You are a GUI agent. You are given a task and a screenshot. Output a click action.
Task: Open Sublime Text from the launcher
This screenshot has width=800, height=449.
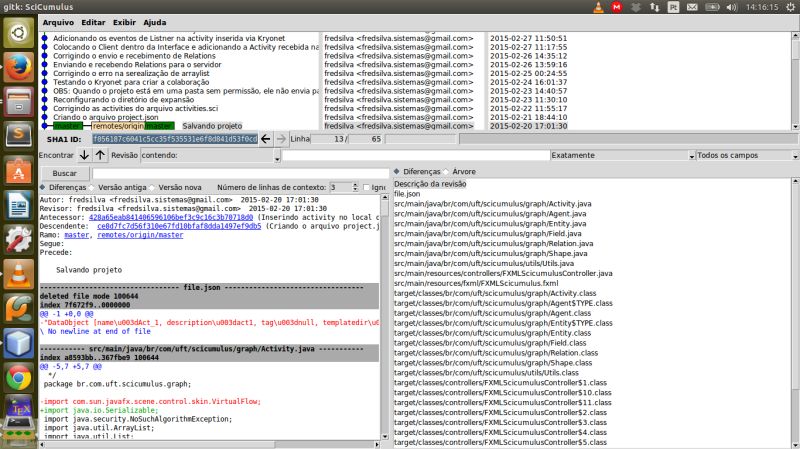19,136
